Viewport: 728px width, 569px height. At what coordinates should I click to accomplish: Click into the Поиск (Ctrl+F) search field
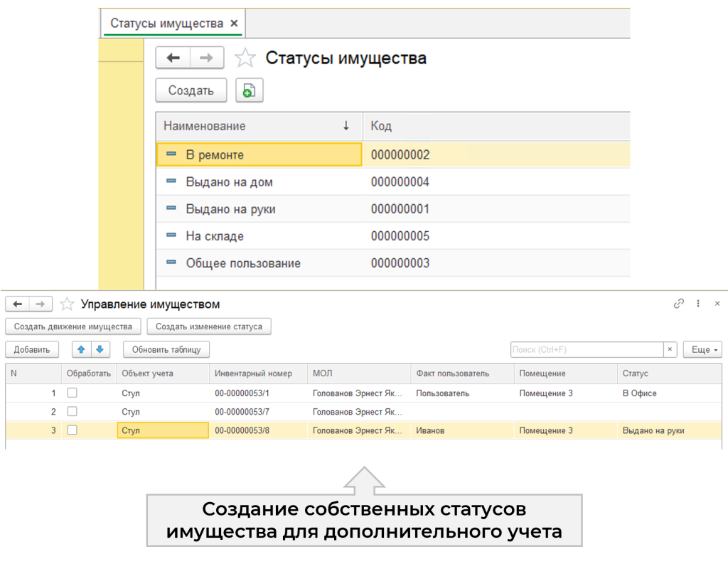(x=587, y=350)
